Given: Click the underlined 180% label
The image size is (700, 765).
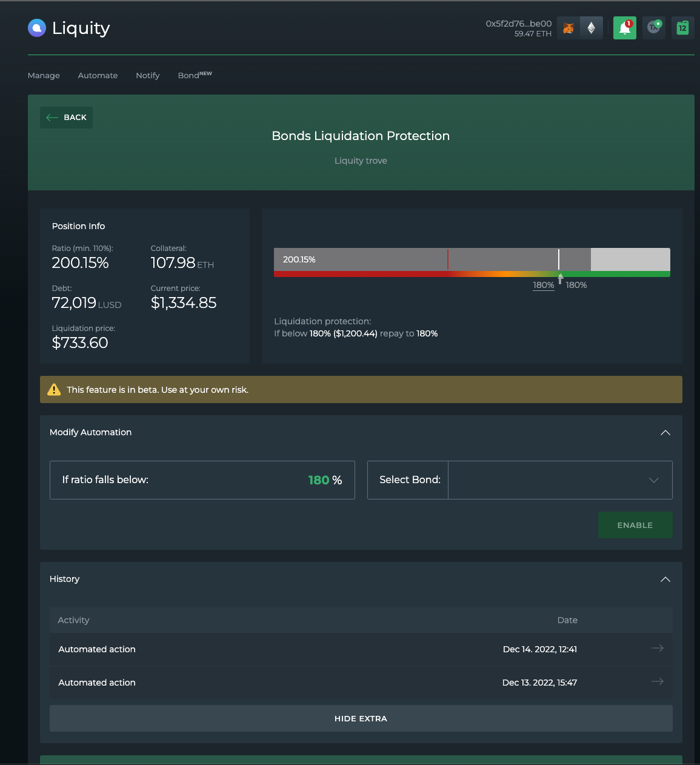Looking at the screenshot, I should [x=544, y=285].
